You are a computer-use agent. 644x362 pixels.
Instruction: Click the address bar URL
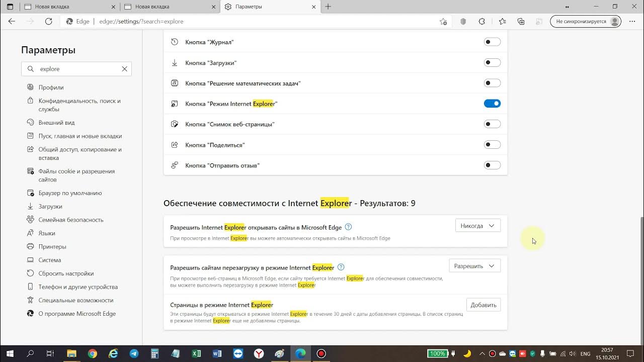click(141, 22)
